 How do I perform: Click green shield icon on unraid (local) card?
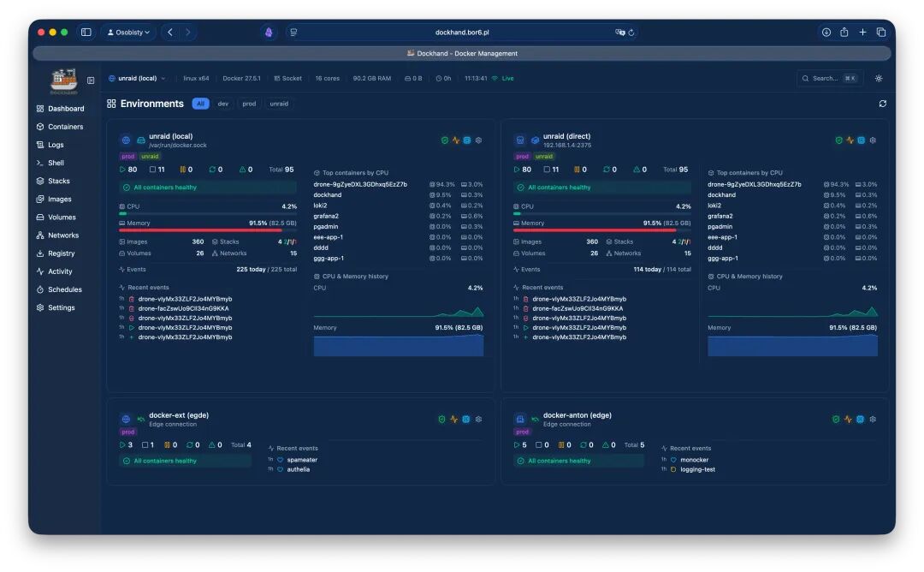tap(444, 140)
